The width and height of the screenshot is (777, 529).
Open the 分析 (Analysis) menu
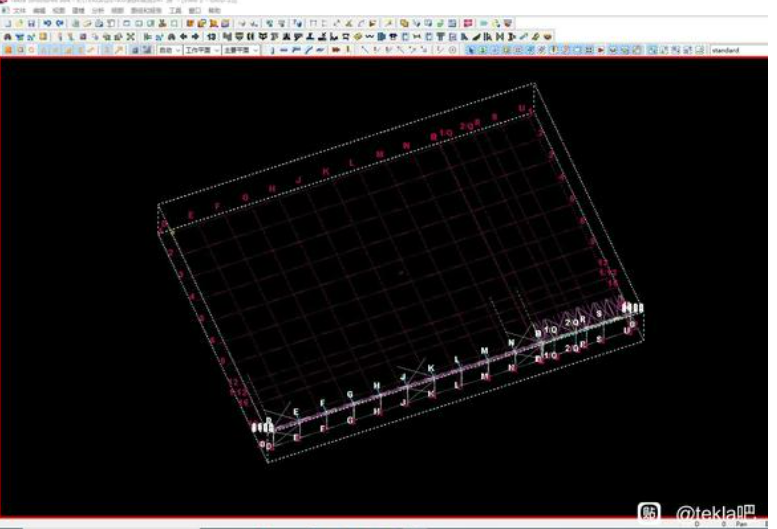(98, 10)
